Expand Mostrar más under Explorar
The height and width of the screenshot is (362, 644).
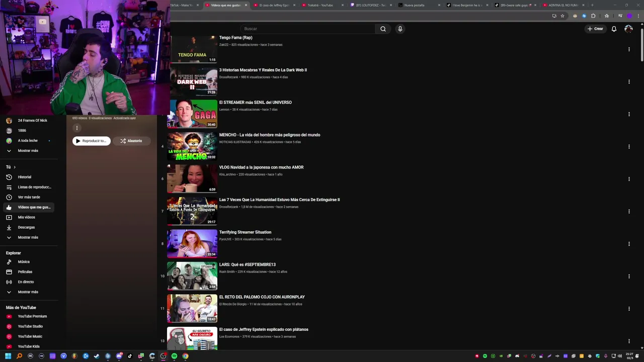(29, 292)
